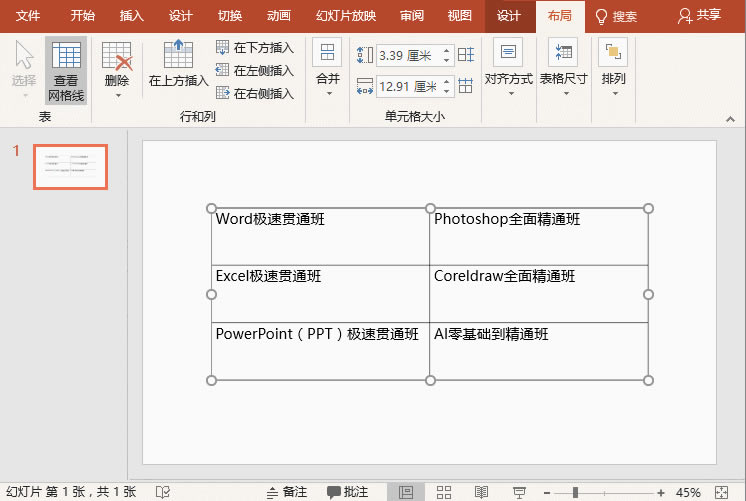
Task: Click the Search (搜索) lightbulb box
Action: tap(616, 17)
